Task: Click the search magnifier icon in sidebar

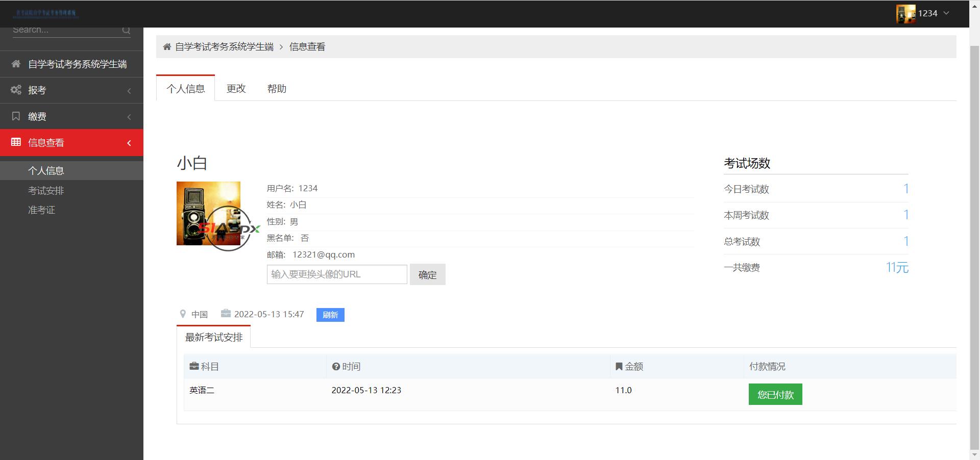Action: pos(126,31)
